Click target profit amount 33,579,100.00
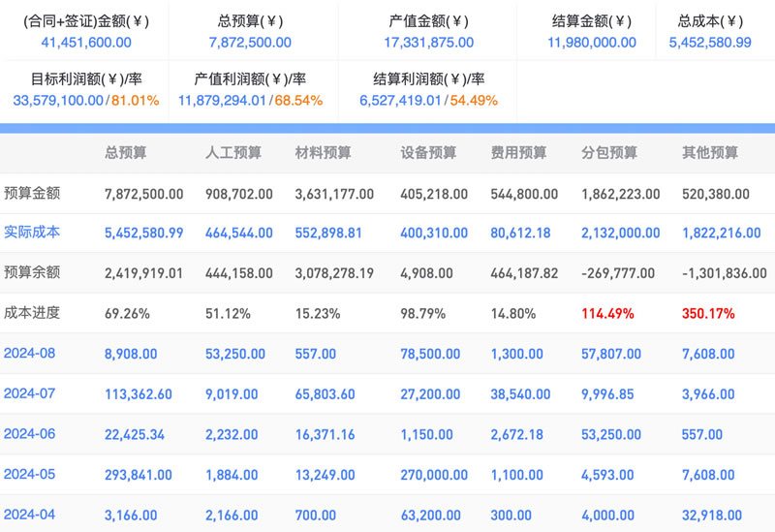775x532 pixels. (x=58, y=101)
